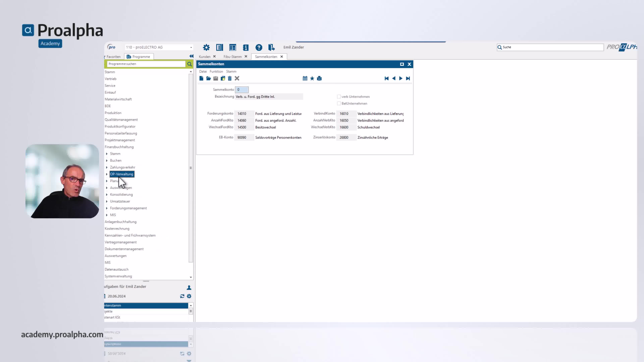The image size is (644, 362).
Task: Click the printer icon in Sammelkonten toolbar
Action: click(x=319, y=78)
